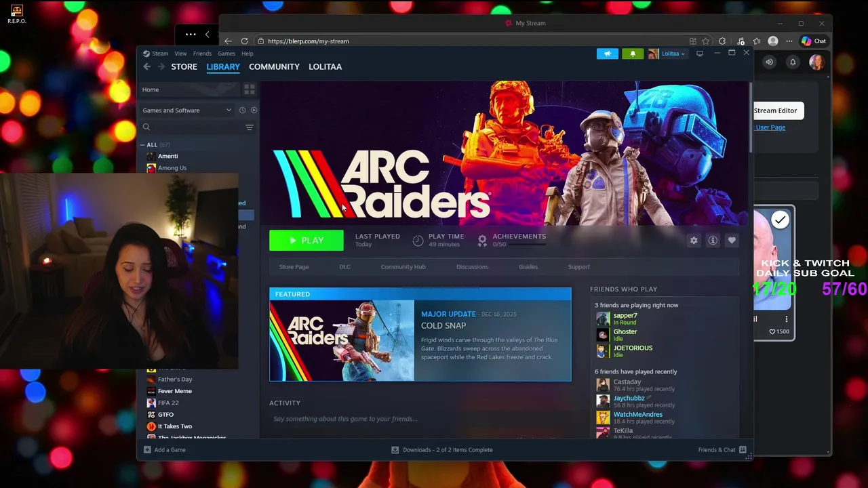Open ARC Raiders manage gear icon

click(694, 241)
